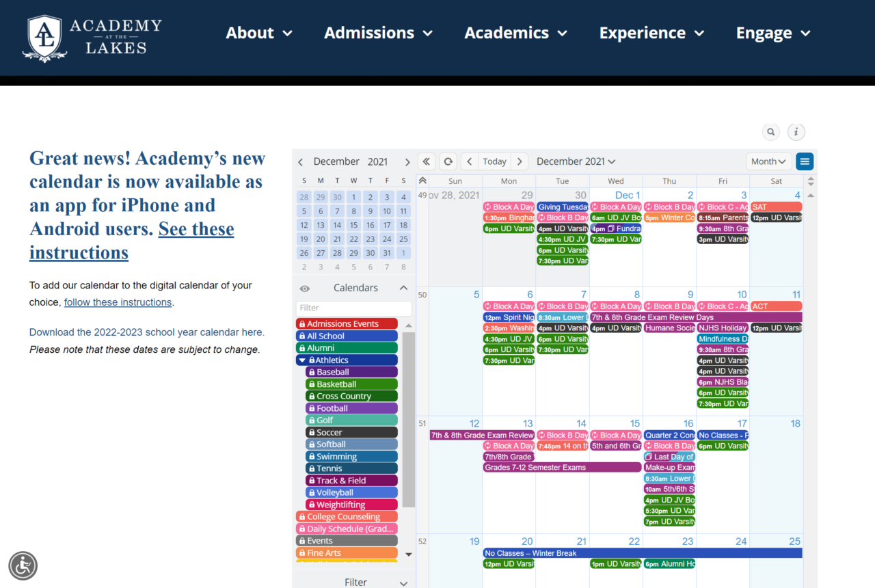Screen dimensions: 875x588
Task: Open the Academics menu
Action: (x=515, y=33)
